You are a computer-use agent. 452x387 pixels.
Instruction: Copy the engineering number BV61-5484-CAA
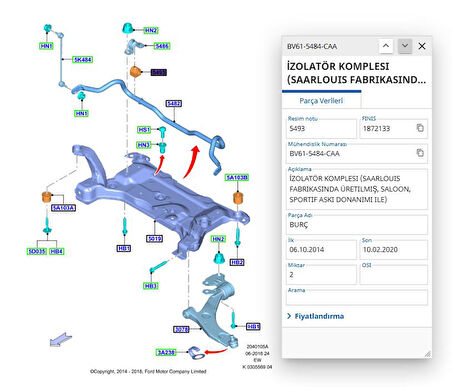pos(420,153)
